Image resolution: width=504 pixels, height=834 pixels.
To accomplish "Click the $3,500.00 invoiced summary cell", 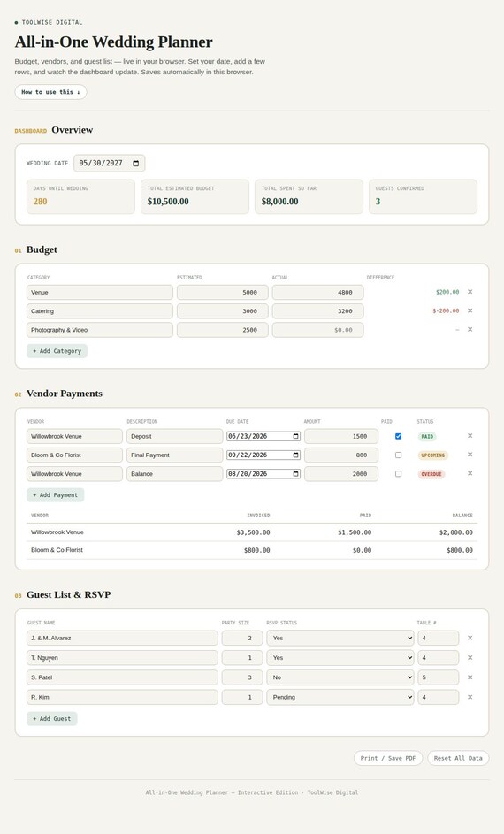I will 253,532.
